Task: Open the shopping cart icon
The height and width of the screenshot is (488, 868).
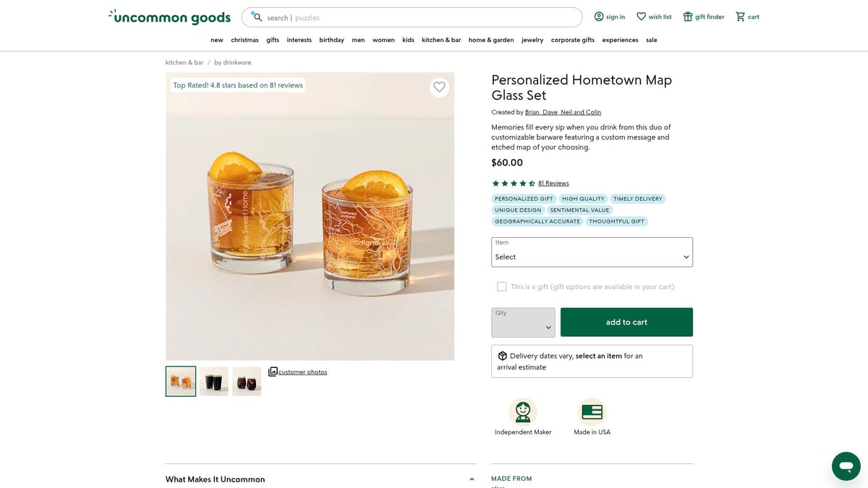Action: [739, 16]
